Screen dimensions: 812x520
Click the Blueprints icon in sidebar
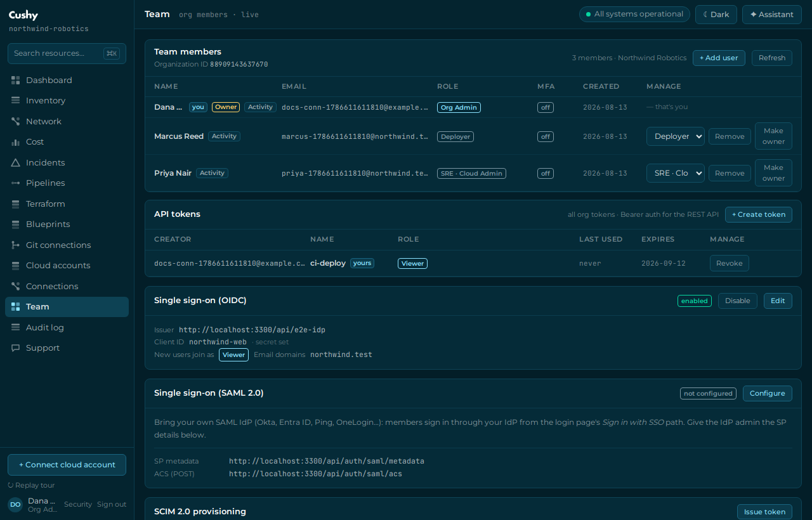tap(16, 224)
